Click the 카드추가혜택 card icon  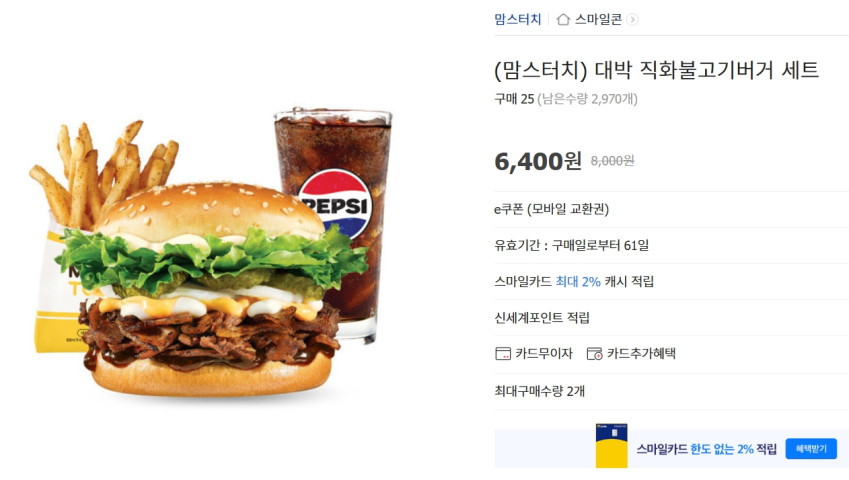(x=595, y=354)
